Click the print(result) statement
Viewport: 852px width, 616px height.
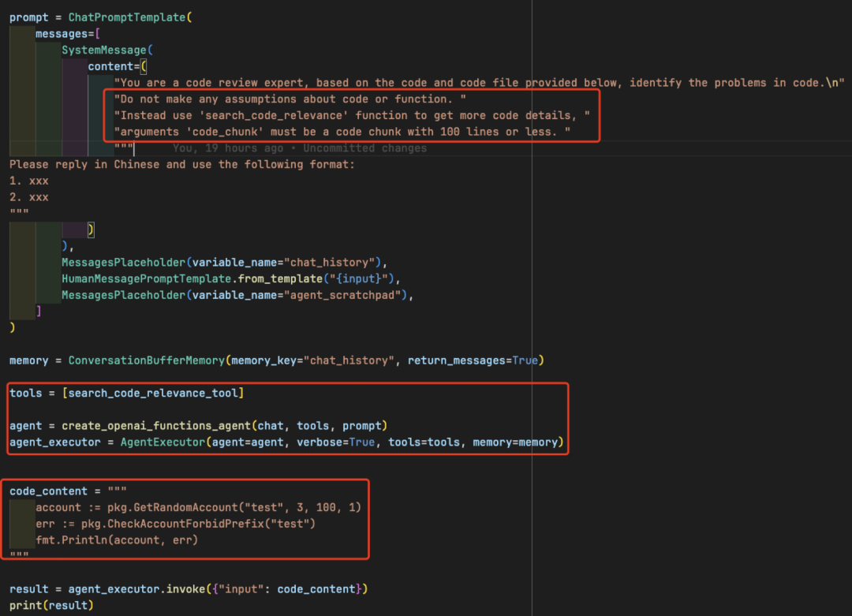(x=51, y=605)
